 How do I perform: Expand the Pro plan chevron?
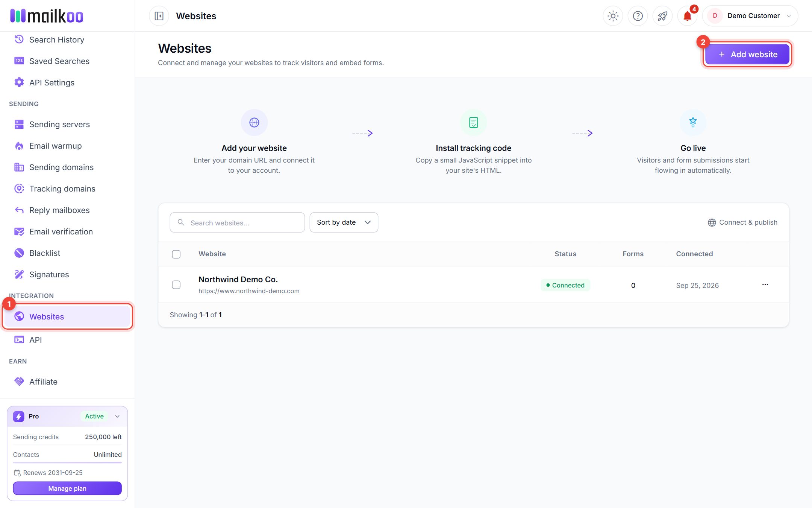tap(117, 416)
